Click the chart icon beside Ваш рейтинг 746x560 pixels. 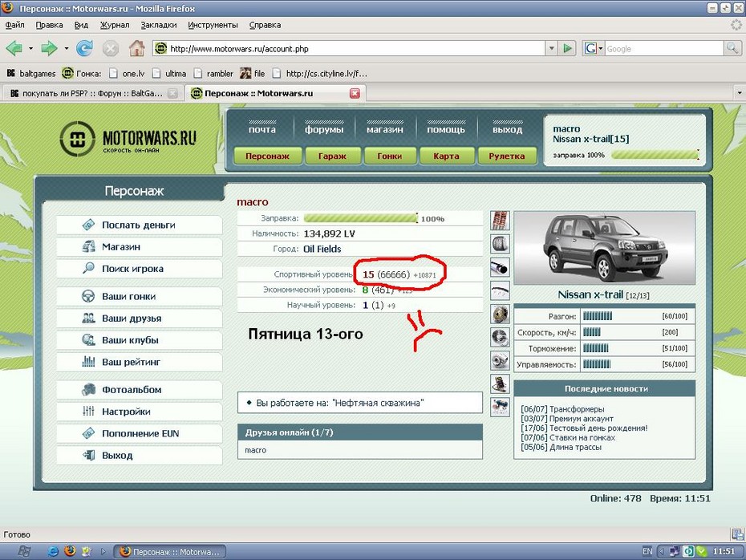pos(88,362)
